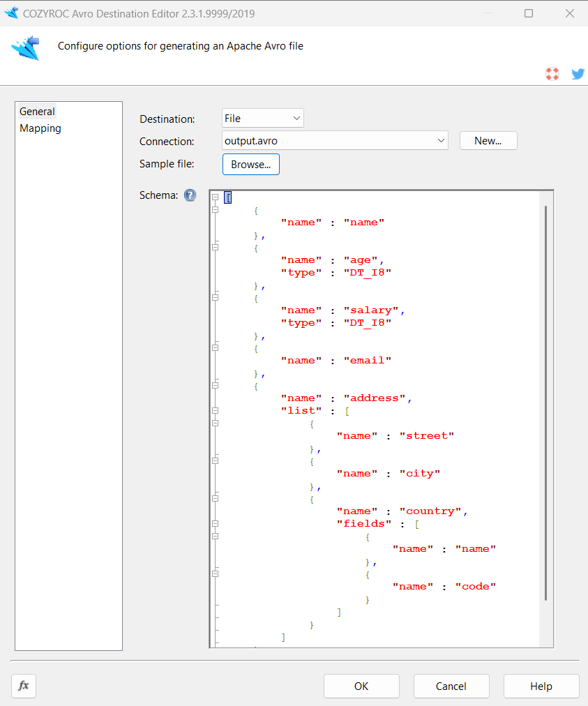Click the COZYROC paper plane header logo
Screen dimensions: 588x706
[x=25, y=47]
